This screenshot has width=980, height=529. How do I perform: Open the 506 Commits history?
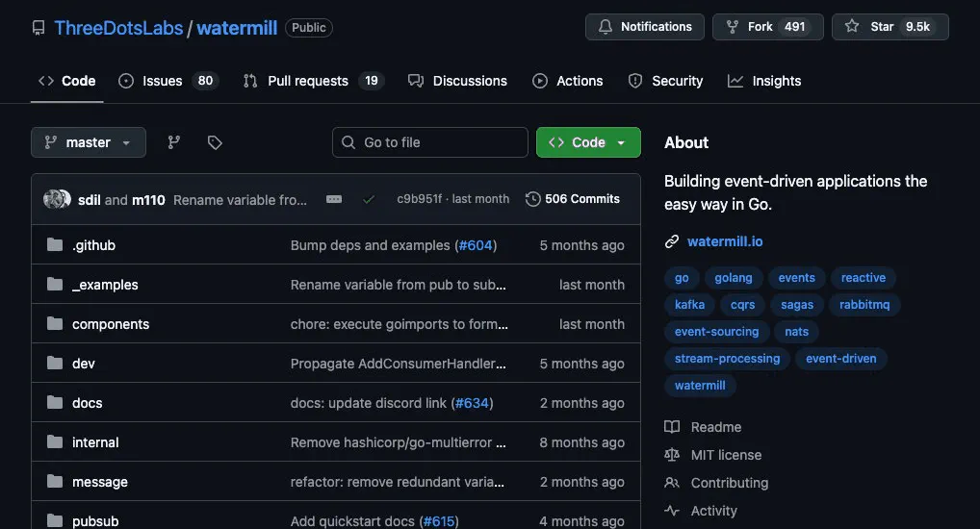pyautogui.click(x=572, y=199)
